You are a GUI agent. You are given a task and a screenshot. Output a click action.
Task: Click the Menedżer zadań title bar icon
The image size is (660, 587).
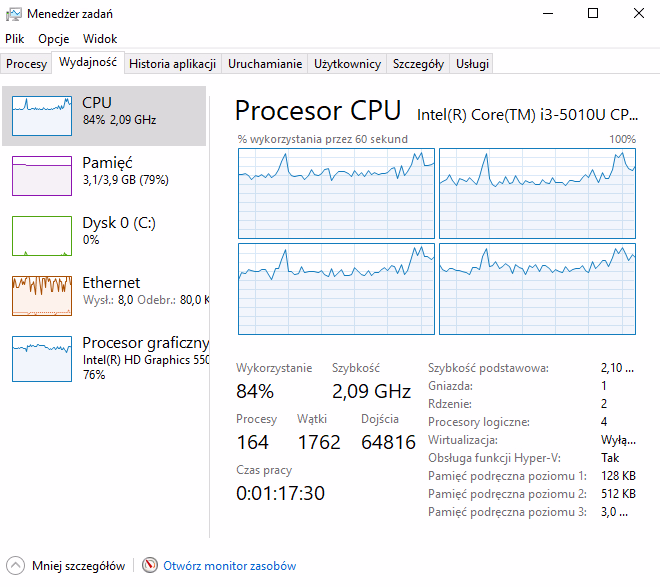tap(12, 14)
